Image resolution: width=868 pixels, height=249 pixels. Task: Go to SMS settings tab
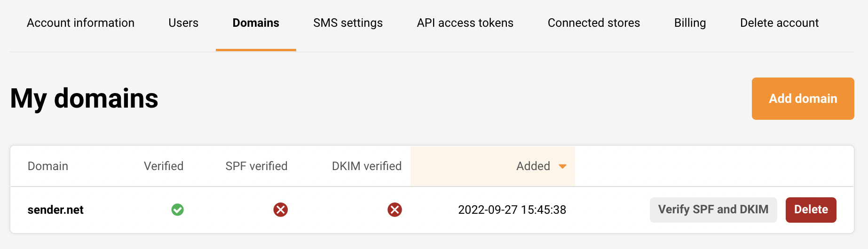pos(348,23)
